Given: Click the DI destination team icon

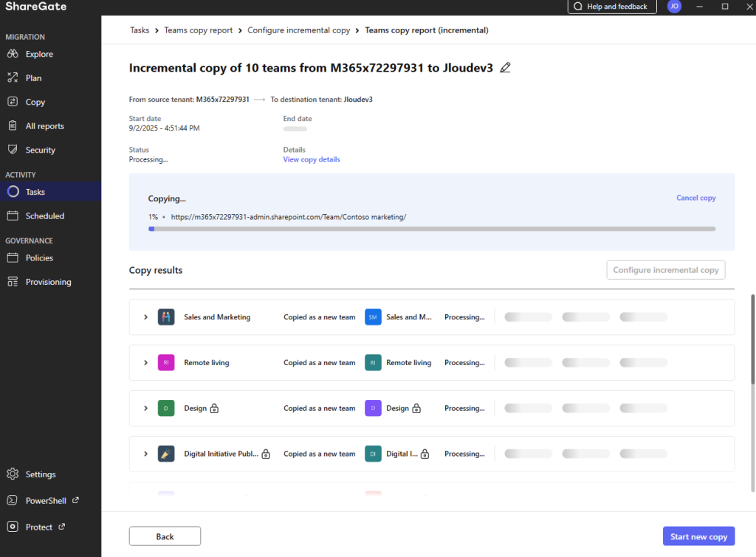Looking at the screenshot, I should [x=373, y=454].
